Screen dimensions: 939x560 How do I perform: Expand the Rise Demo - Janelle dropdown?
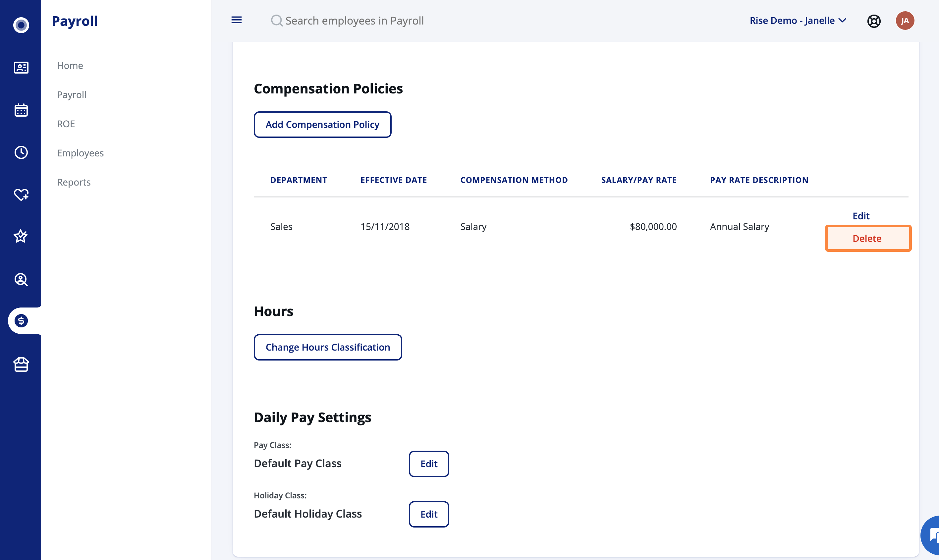tap(798, 20)
